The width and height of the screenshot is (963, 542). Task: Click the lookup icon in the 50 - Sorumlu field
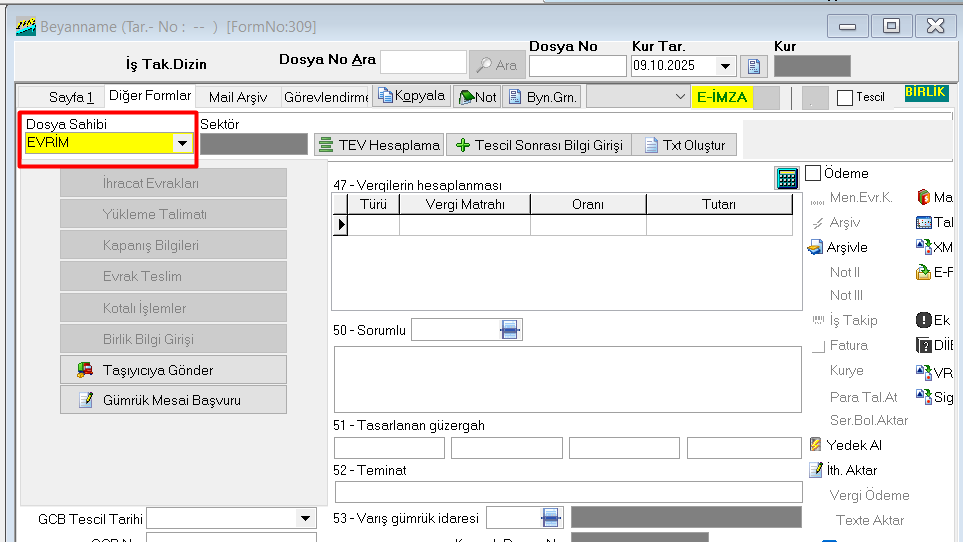510,330
